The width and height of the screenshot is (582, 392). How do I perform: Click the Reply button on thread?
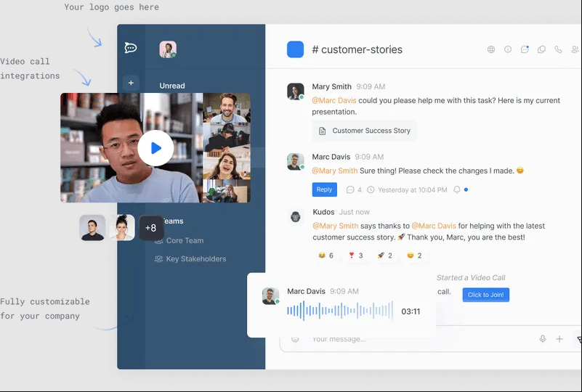pos(324,189)
